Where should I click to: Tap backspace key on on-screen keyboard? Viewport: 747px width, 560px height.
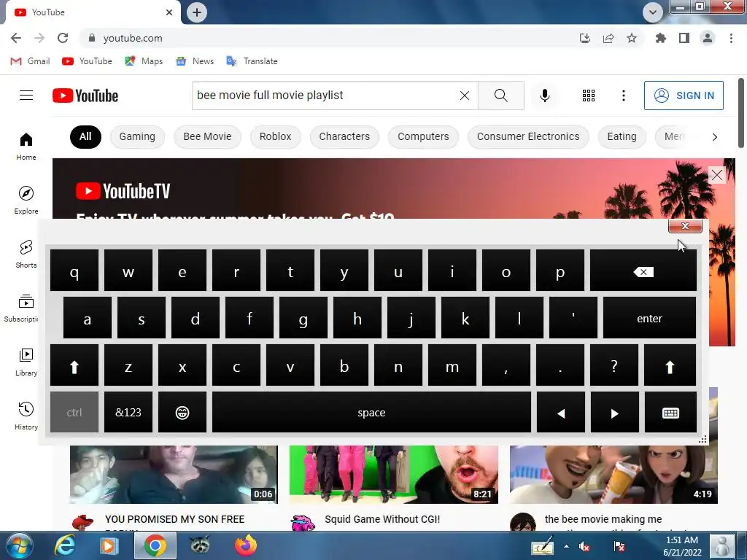pyautogui.click(x=643, y=271)
